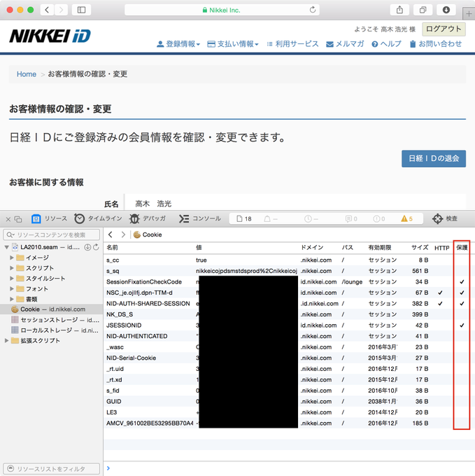Select ローカルストレージ in resource sidebar

click(x=52, y=330)
